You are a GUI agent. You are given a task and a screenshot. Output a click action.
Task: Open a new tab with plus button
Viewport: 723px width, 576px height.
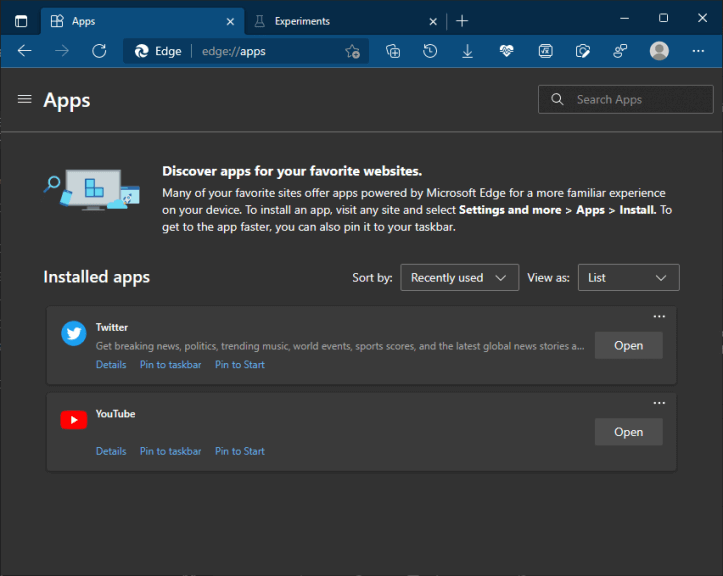[x=462, y=21]
